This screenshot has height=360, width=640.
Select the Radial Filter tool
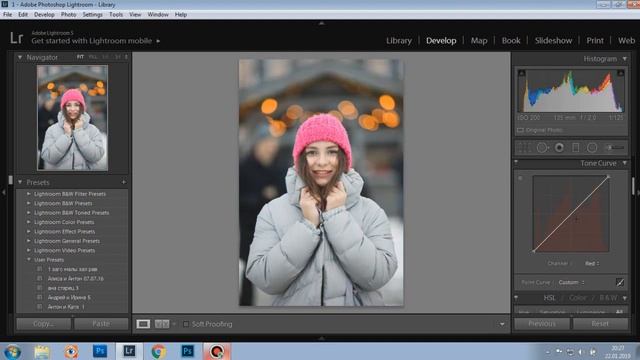[x=592, y=147]
